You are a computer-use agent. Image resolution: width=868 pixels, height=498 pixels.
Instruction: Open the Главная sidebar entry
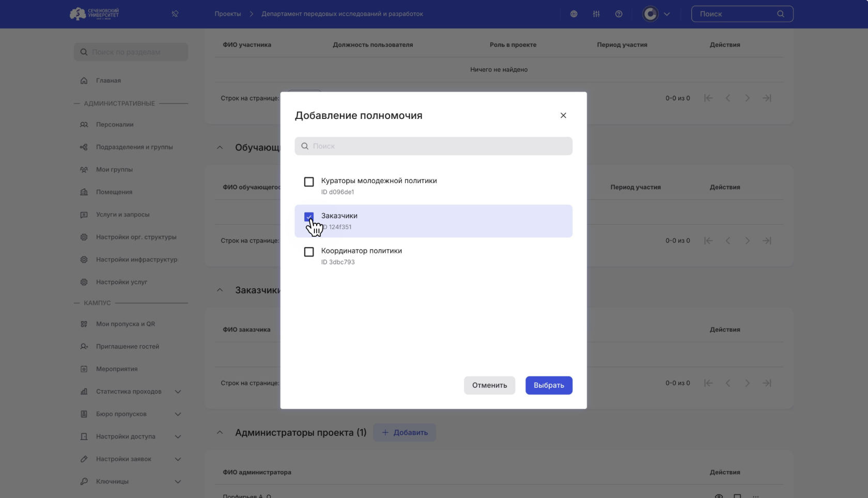pyautogui.click(x=109, y=81)
